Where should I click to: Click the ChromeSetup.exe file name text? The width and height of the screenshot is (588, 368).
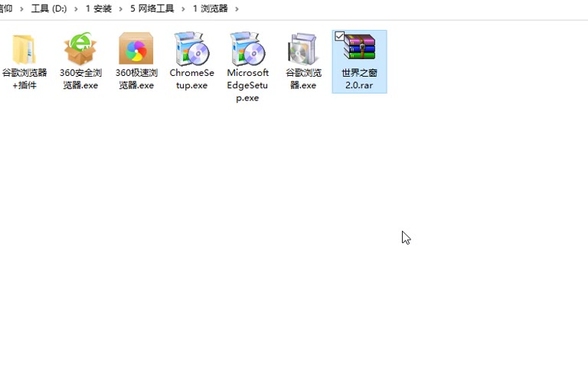click(191, 79)
